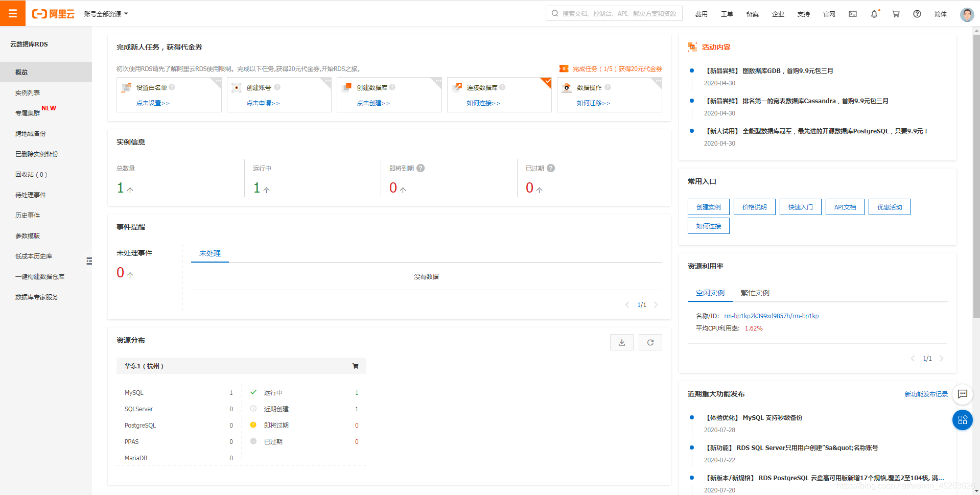Click 如何连接 button in 常用入口
Screen dimensions: 980x495
[709, 226]
